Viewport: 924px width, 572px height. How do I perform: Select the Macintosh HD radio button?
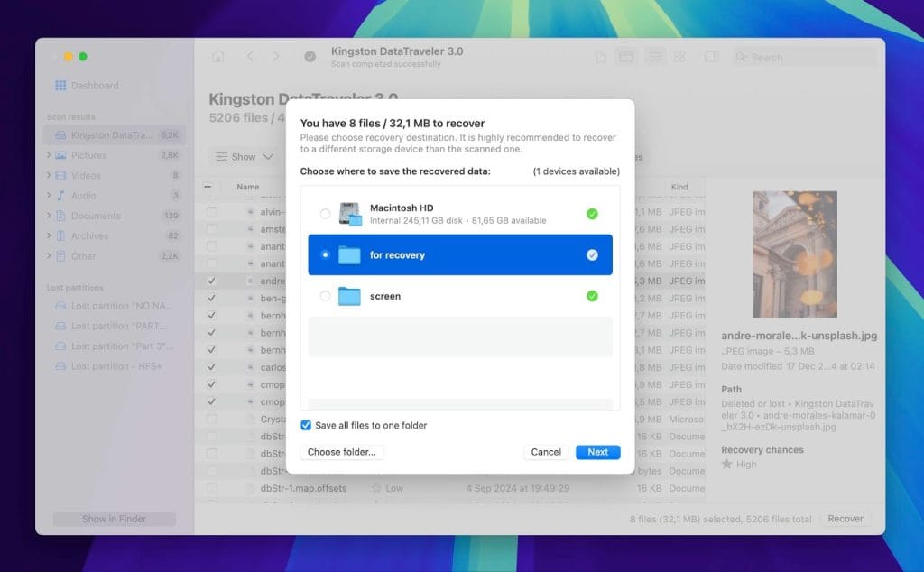[325, 214]
